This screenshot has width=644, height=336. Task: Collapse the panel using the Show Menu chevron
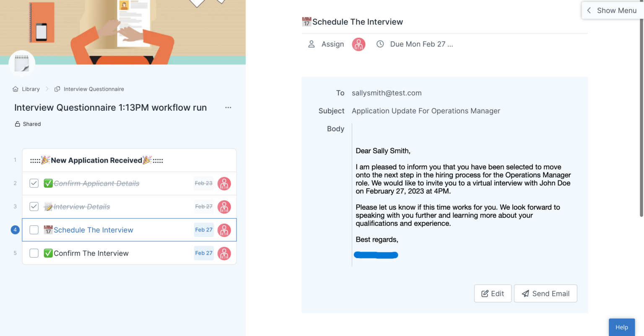[589, 10]
